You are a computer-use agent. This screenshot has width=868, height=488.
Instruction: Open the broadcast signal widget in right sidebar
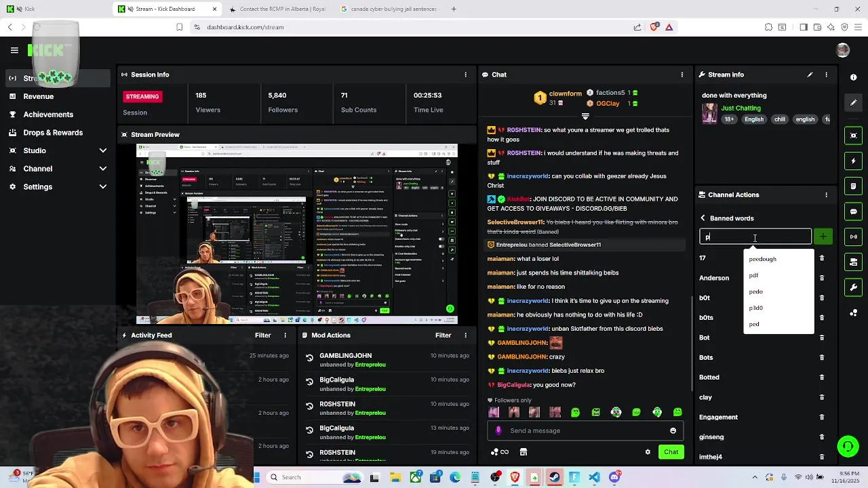tap(854, 237)
